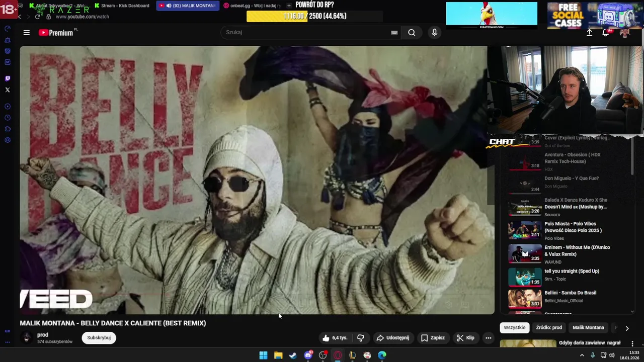The height and width of the screenshot is (362, 644).
Task: Switch to the About 3skywalker2 browser tab
Action: coord(56,6)
